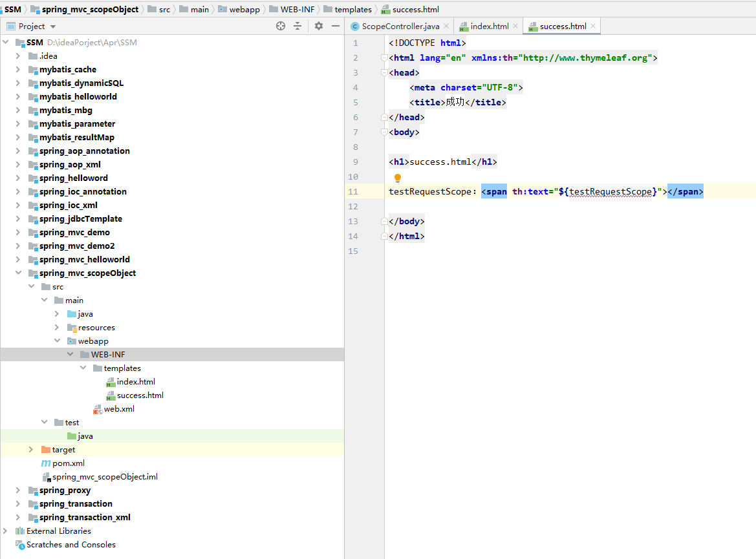
Task: Click line number 11 in the gutter
Action: [353, 192]
